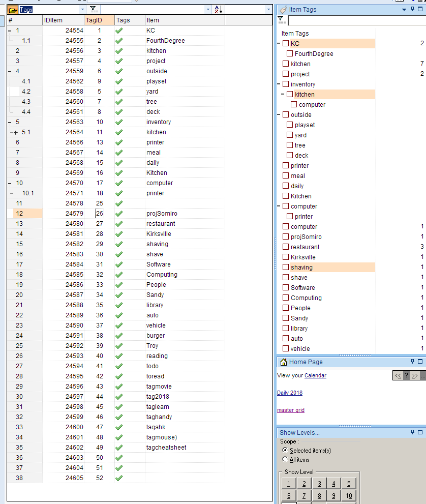
Task: Click the filter icon in the grid toolbar
Action: 94,10
